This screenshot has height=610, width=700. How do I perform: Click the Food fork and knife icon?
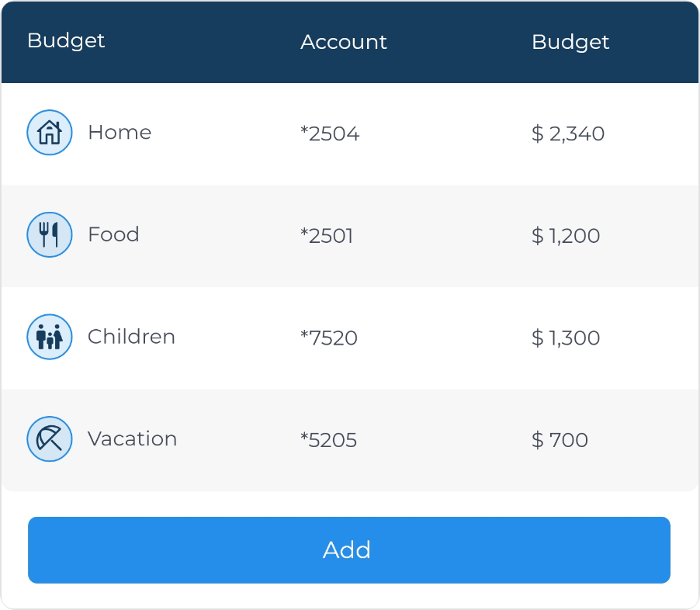[x=50, y=234]
